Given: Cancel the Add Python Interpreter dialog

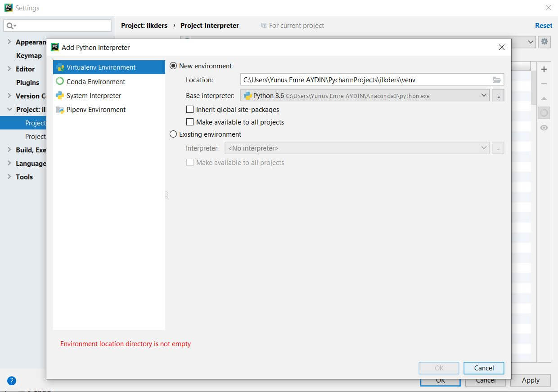Looking at the screenshot, I should [x=484, y=368].
